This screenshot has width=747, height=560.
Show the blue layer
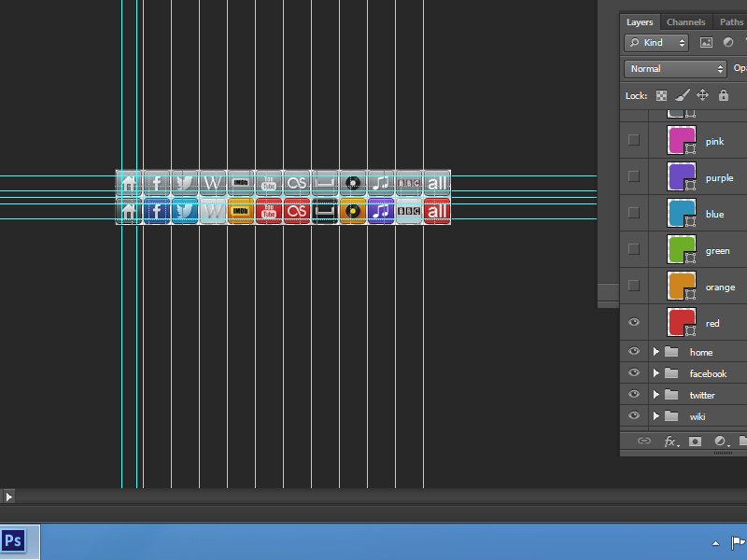[x=634, y=213]
